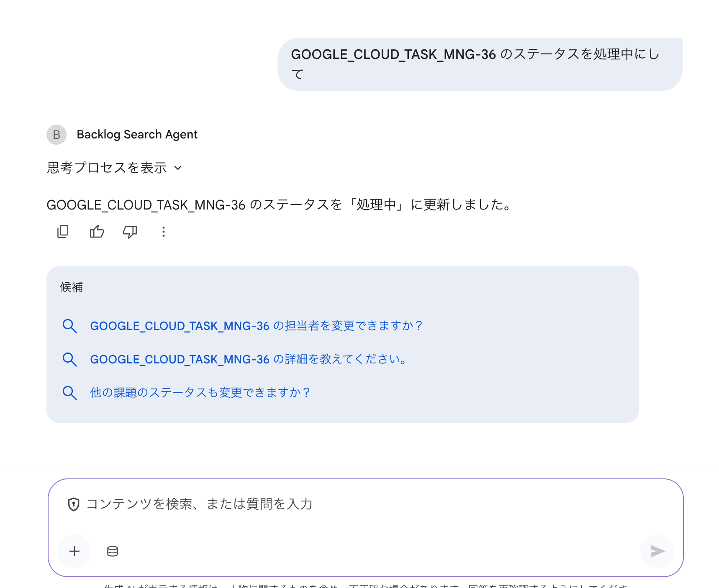
Task: Select the search icon beside the first suggestion
Action: click(x=70, y=326)
